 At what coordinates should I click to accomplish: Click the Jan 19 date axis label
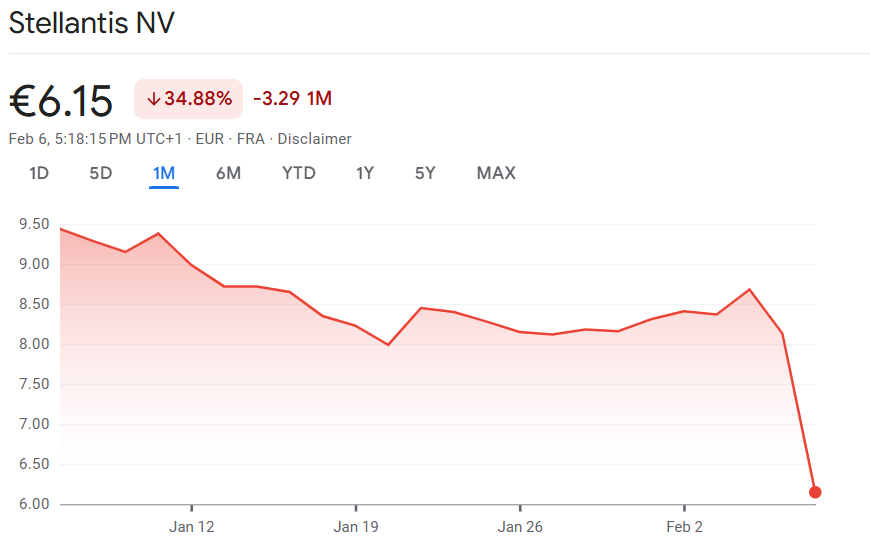(x=355, y=527)
